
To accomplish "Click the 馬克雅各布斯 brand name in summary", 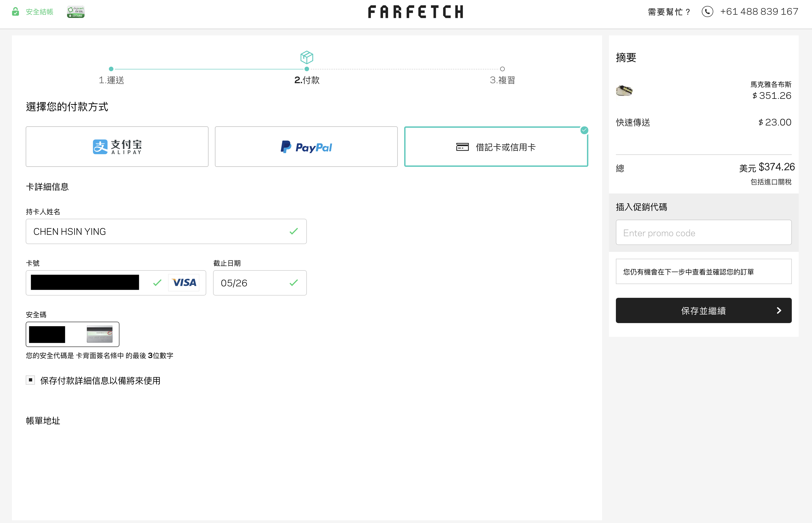I will [x=771, y=84].
